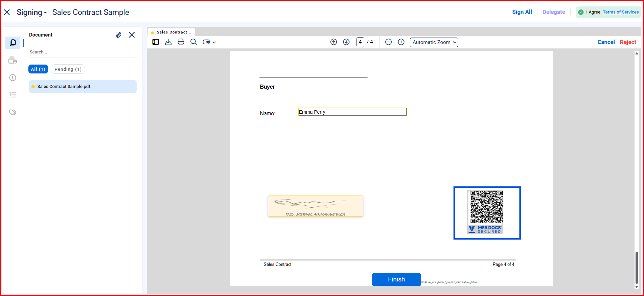The image size is (644, 296).
Task: Select the All (1) filter
Action: coord(38,69)
